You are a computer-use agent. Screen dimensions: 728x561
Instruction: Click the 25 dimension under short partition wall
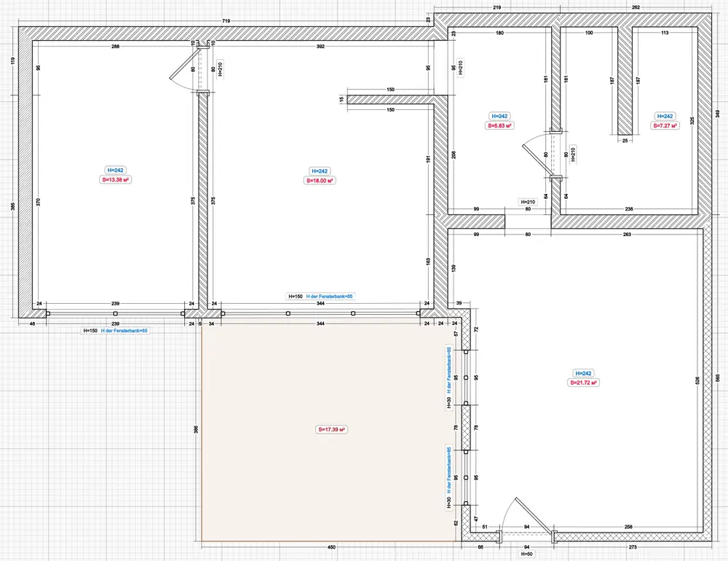(625, 141)
